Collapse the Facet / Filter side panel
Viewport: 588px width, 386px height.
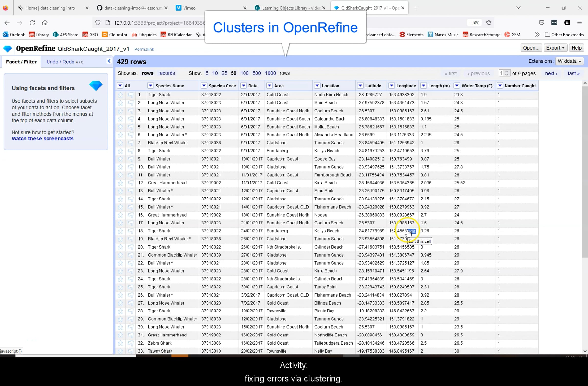click(109, 61)
